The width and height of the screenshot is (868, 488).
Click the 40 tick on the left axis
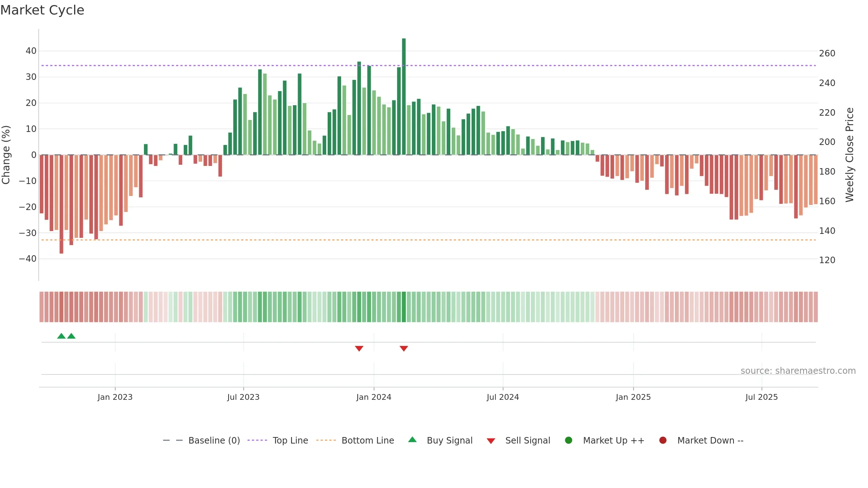pyautogui.click(x=31, y=51)
